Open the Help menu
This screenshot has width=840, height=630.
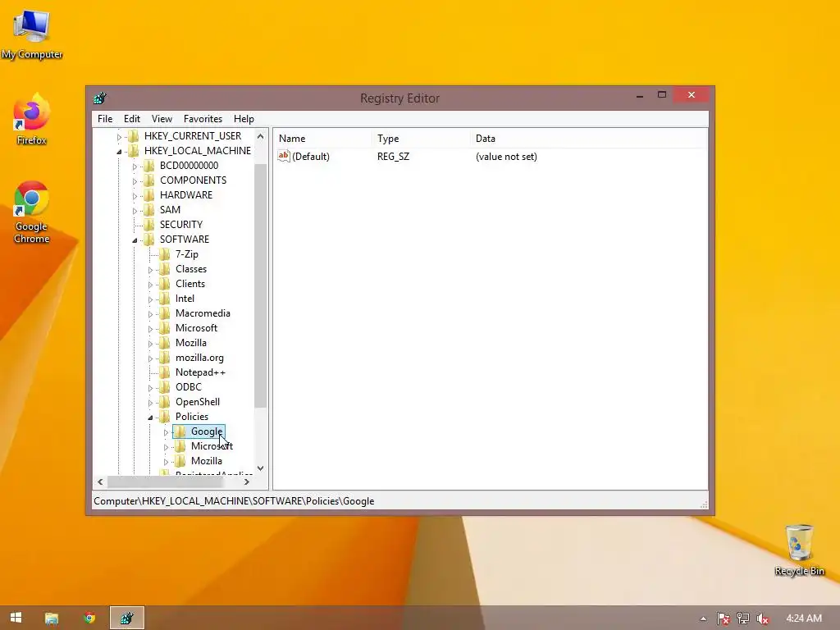(x=244, y=119)
